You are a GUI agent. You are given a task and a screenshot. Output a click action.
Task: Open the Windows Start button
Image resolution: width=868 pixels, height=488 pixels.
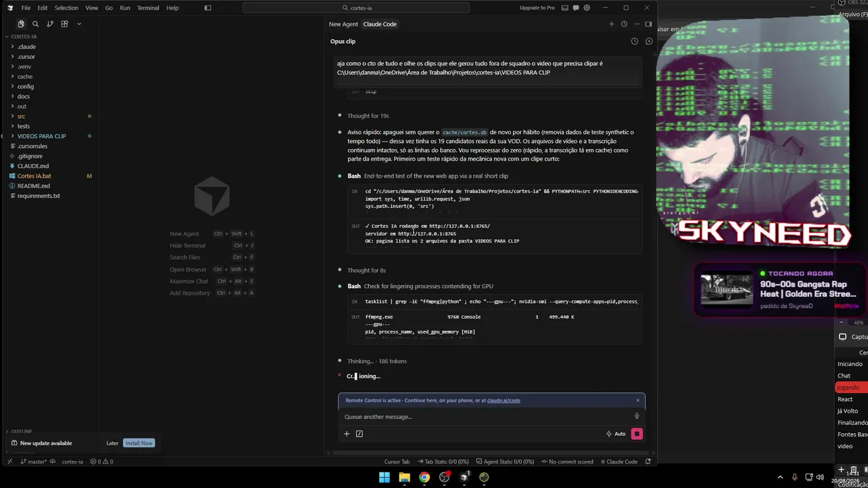(x=384, y=477)
